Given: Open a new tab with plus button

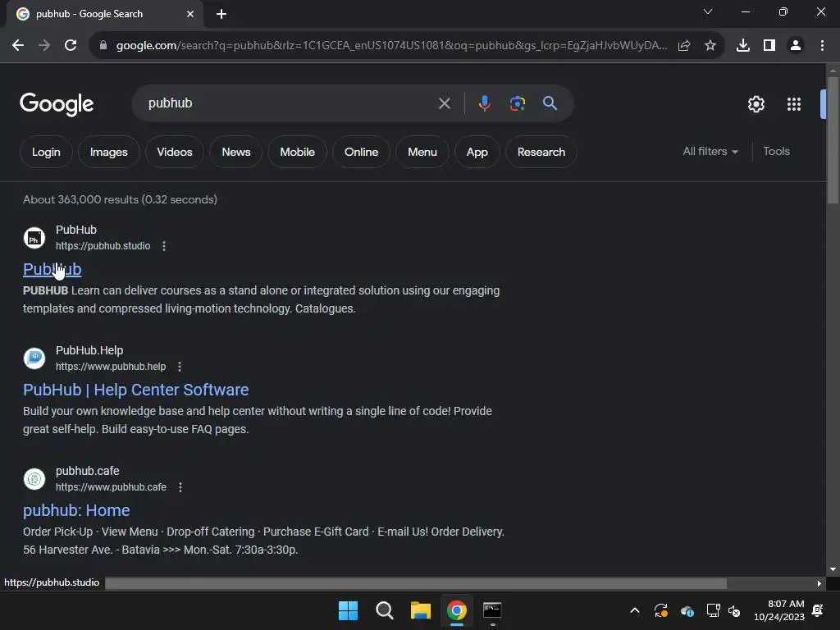Looking at the screenshot, I should click(221, 14).
